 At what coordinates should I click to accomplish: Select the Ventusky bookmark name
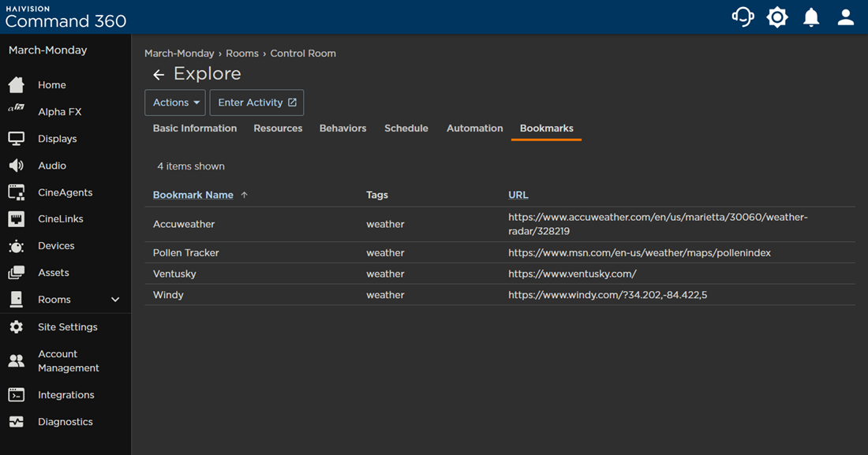(x=174, y=274)
